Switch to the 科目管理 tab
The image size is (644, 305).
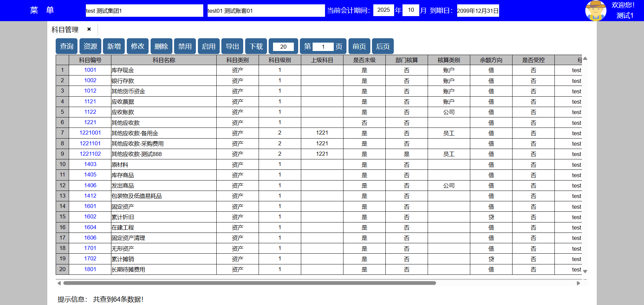[65, 30]
